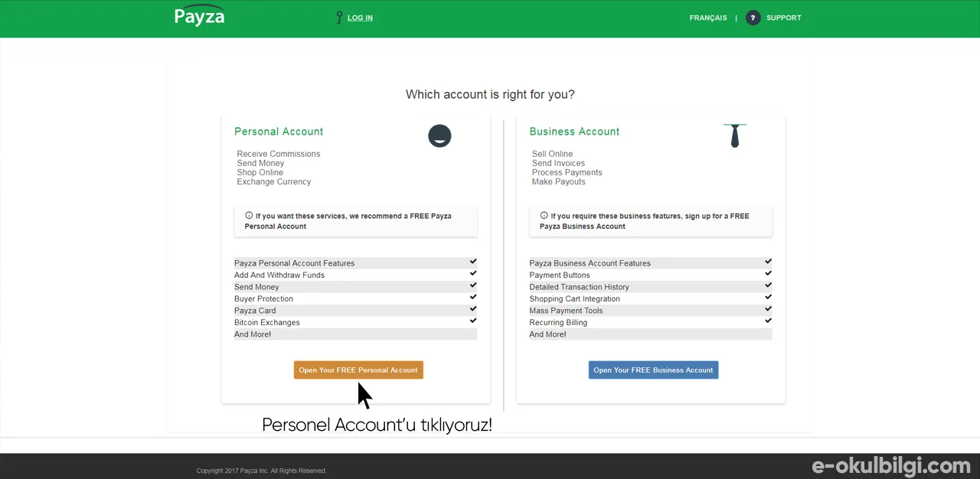Click the key icon beside Log In

(339, 17)
